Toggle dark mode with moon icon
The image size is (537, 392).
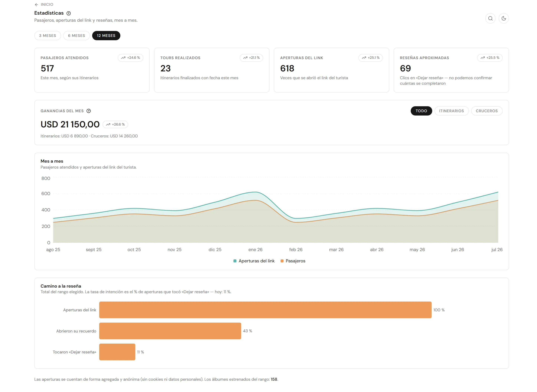[x=504, y=18]
